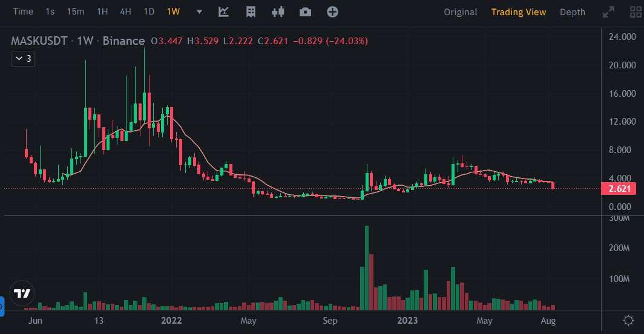644x334 pixels.
Task: Click the plus circle add icon
Action: point(332,11)
